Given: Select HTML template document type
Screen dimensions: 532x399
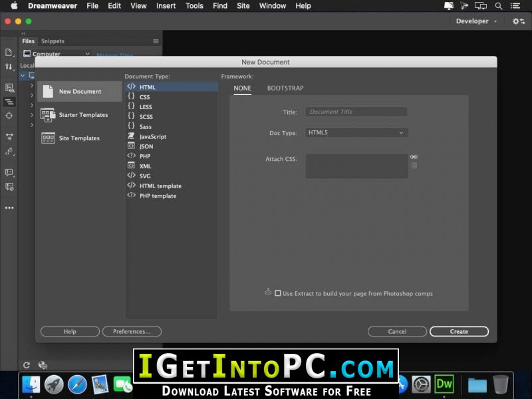Looking at the screenshot, I should (x=172, y=186).
